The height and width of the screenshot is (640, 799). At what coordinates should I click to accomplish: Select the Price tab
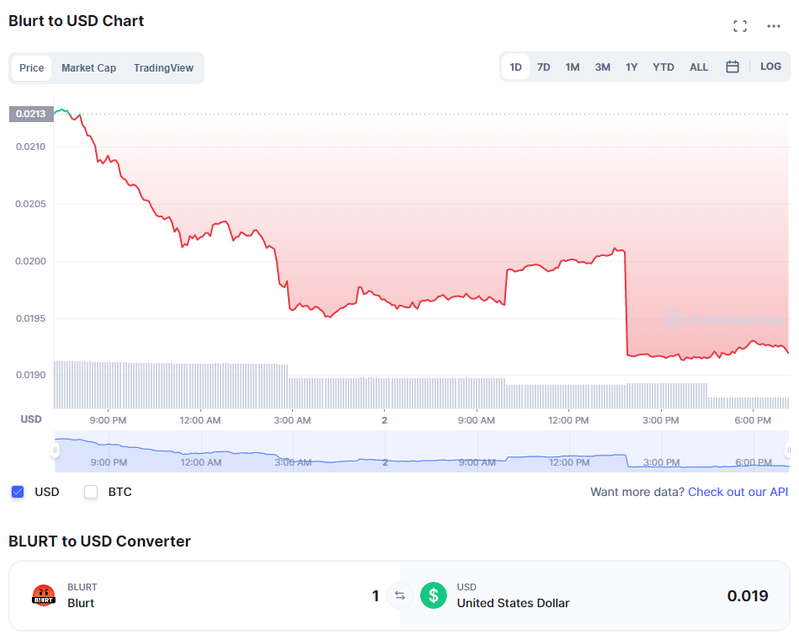32,68
